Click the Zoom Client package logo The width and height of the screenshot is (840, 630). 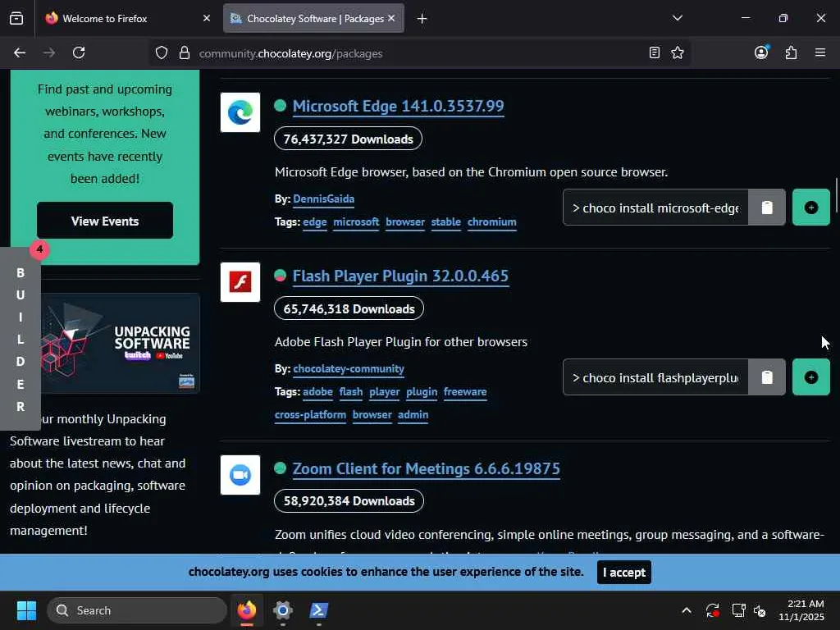[240, 475]
